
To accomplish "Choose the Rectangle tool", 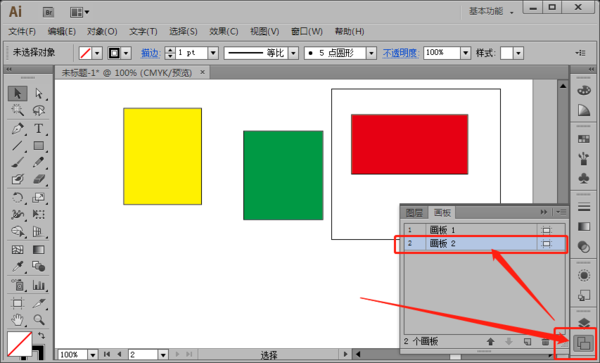I will [x=39, y=146].
